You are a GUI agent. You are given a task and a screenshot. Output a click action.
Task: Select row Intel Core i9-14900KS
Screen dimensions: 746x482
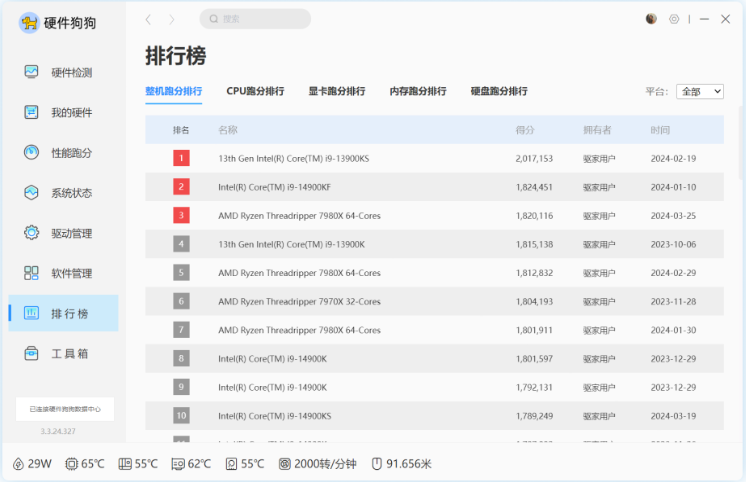[x=434, y=415]
